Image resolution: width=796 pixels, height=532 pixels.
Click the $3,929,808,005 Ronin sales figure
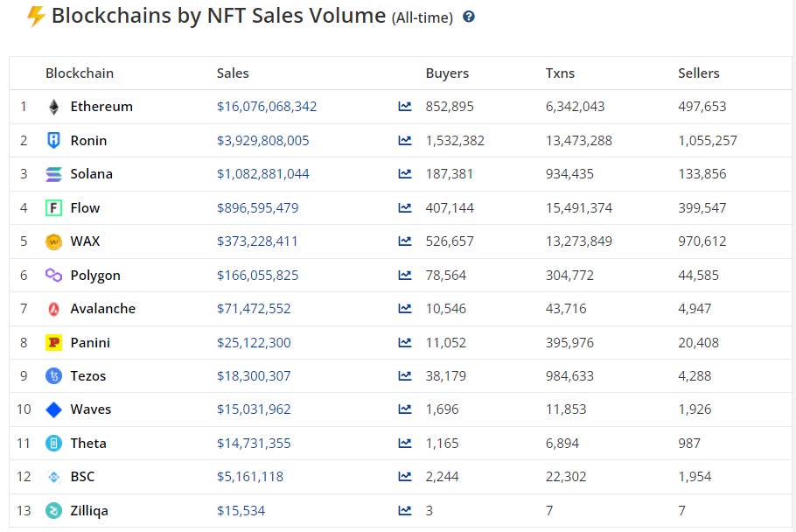point(263,141)
